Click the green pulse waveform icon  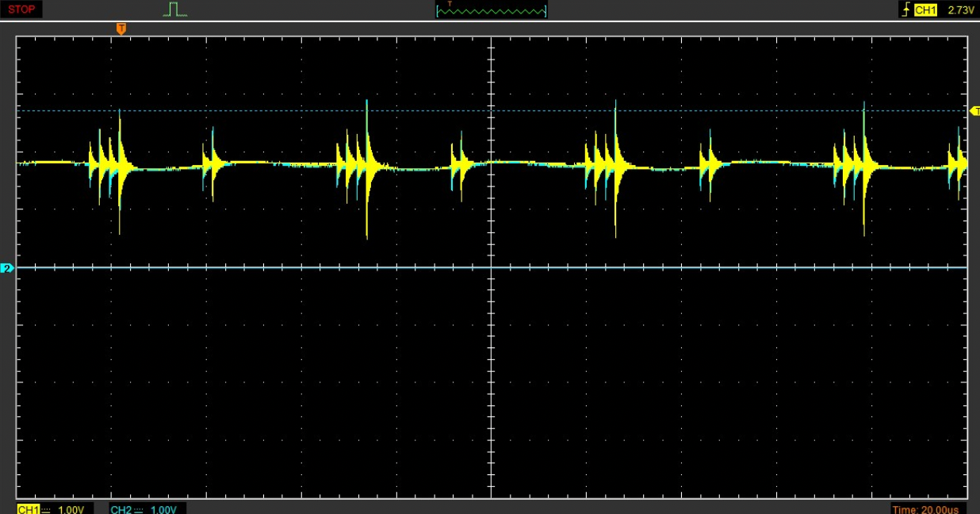[175, 10]
